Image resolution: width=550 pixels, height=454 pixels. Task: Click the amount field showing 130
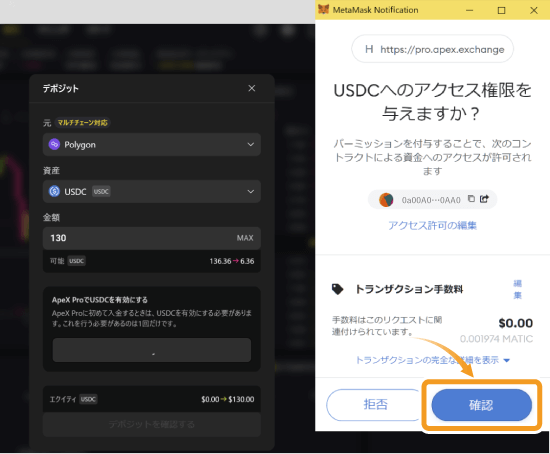[x=152, y=238]
